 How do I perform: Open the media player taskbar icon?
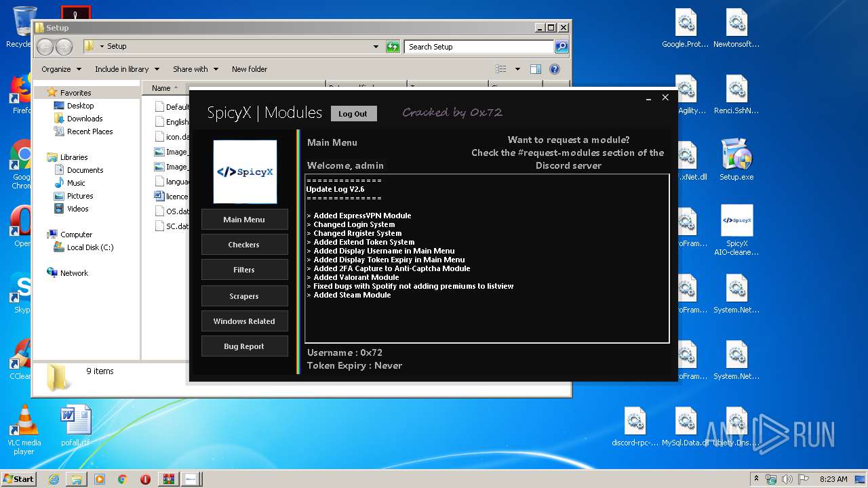(100, 479)
